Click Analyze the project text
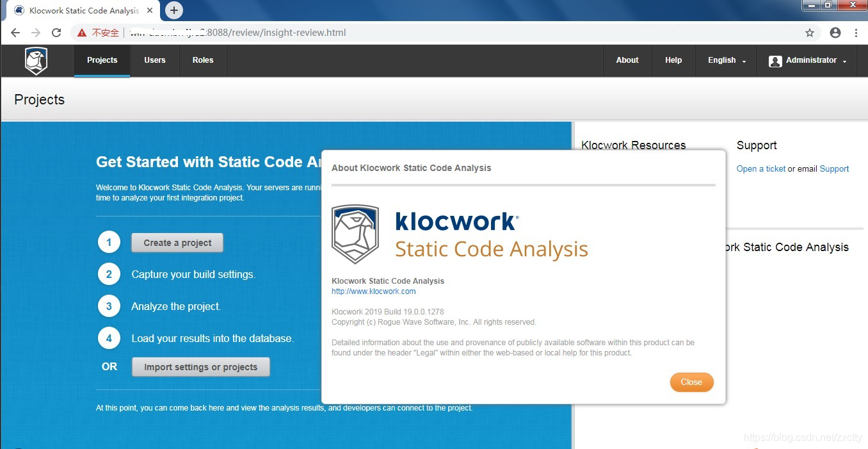Screen dimensions: 868x449 pos(176,306)
